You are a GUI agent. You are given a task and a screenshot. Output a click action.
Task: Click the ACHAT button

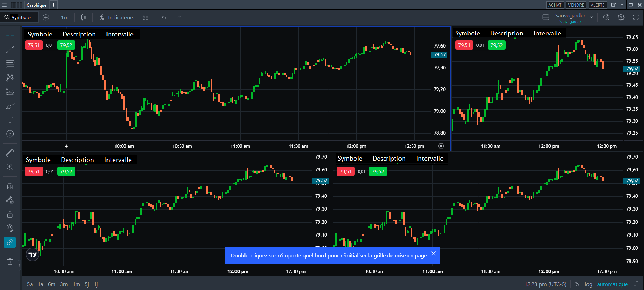pyautogui.click(x=555, y=5)
